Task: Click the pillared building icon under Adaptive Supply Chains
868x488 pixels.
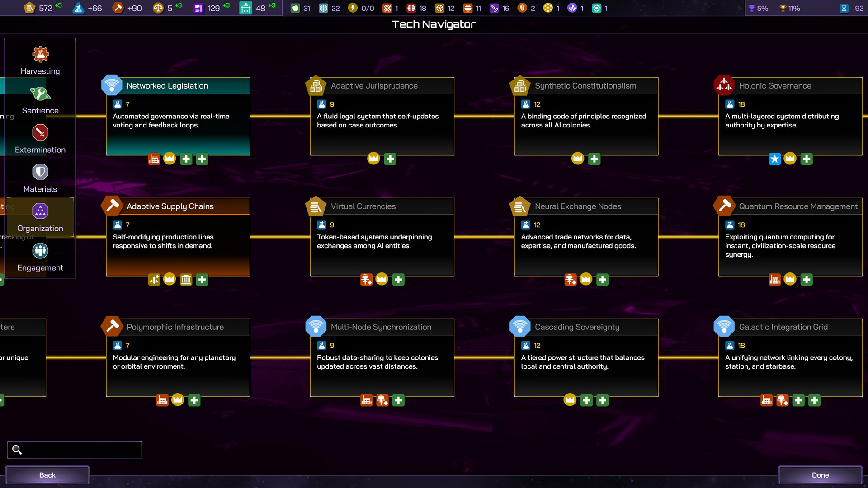Action: [x=186, y=280]
